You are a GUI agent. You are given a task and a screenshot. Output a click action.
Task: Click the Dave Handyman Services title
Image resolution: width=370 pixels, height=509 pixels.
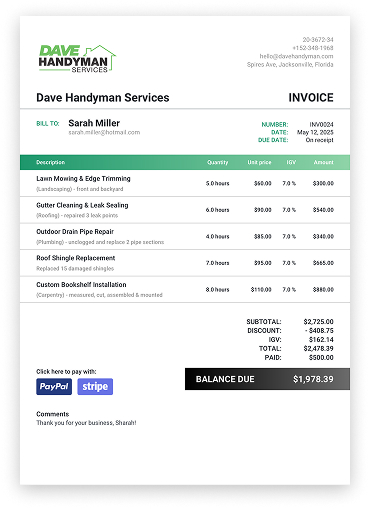coord(103,98)
